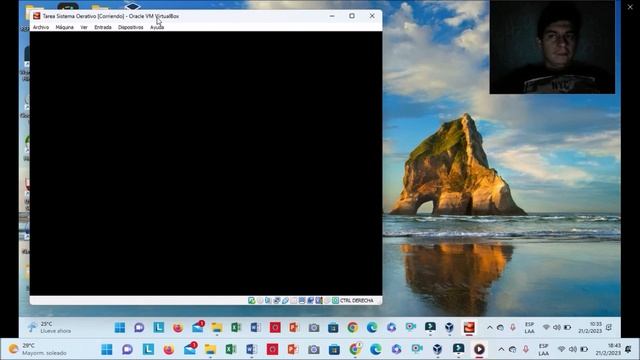Image resolution: width=640 pixels, height=360 pixels.
Task: Open the clock showing 10:35
Action: (590, 328)
